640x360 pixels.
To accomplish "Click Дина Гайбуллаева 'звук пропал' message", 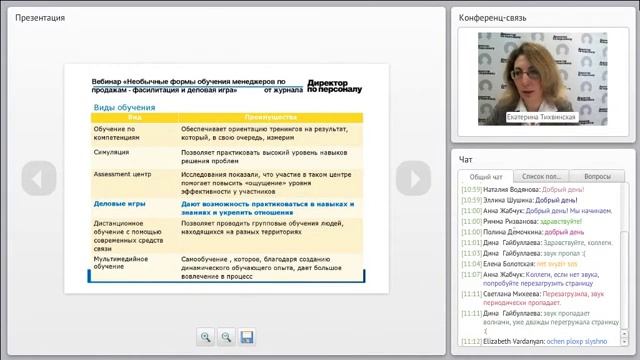I will point(524,253).
